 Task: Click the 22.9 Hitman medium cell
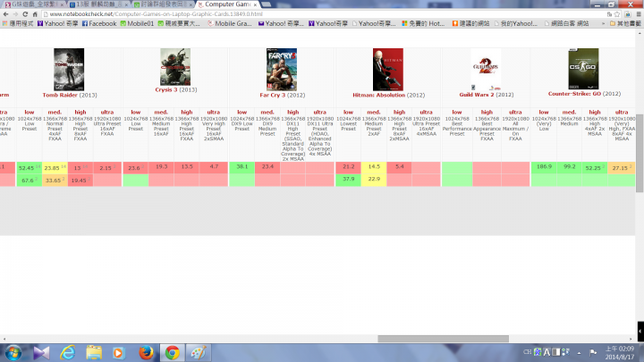374,179
